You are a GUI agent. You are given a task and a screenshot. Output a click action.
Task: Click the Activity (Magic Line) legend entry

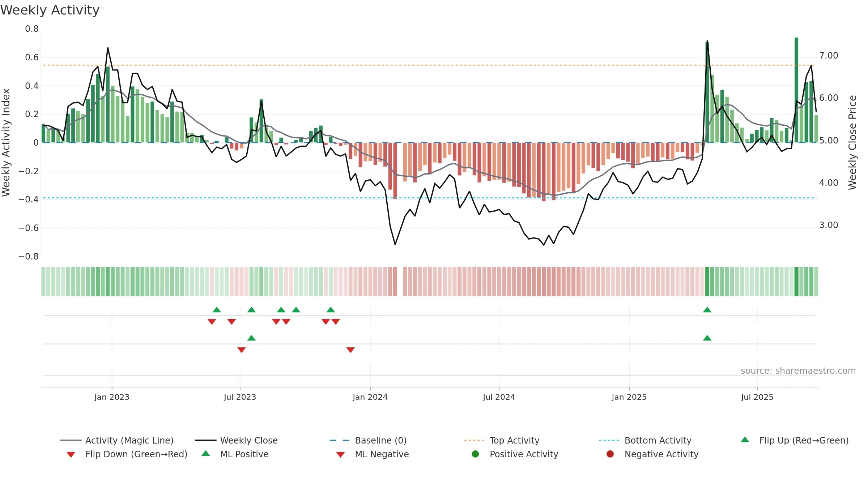(117, 440)
